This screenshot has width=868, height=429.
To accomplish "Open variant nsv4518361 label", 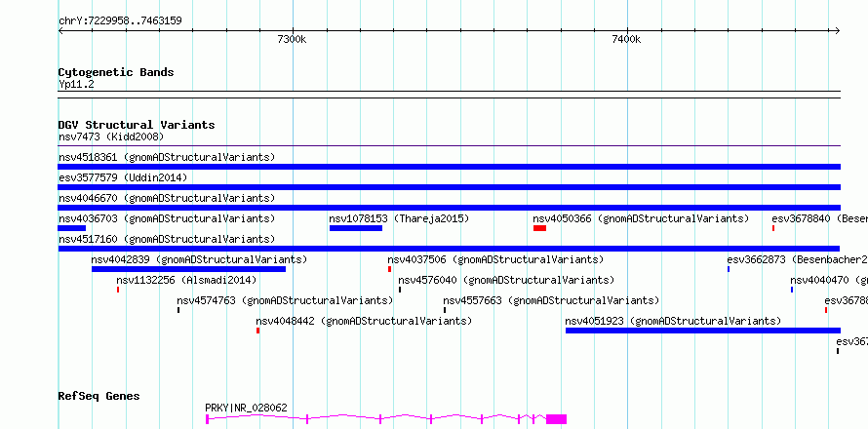I will [167, 157].
